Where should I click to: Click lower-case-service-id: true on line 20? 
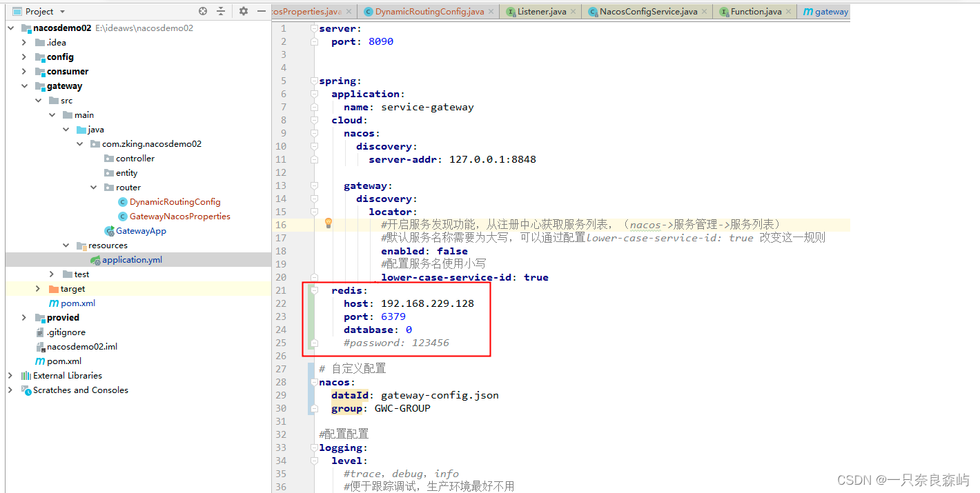[464, 277]
